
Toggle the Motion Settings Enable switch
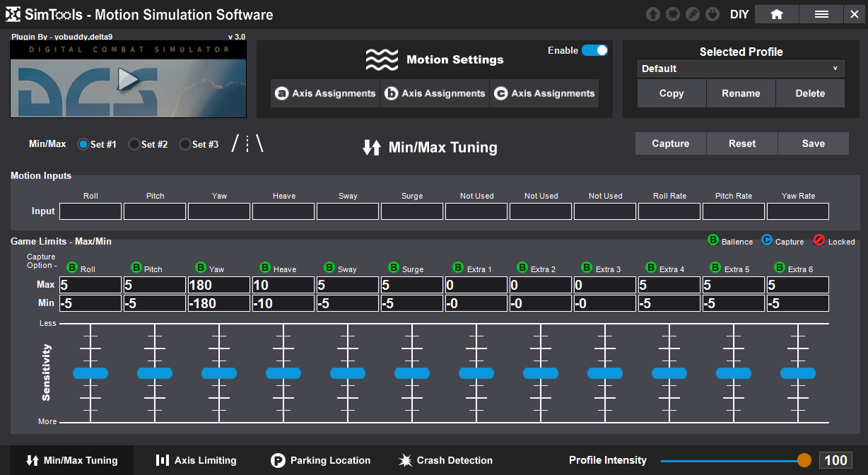coord(594,50)
